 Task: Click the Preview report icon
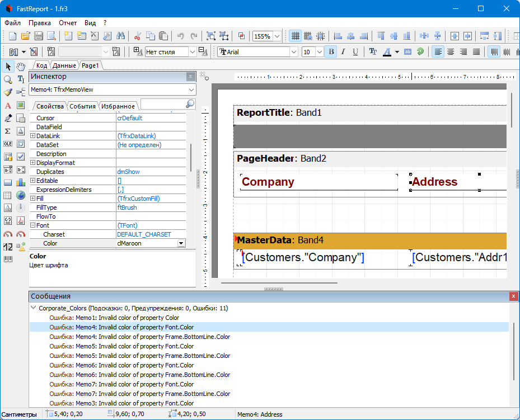[x=51, y=36]
